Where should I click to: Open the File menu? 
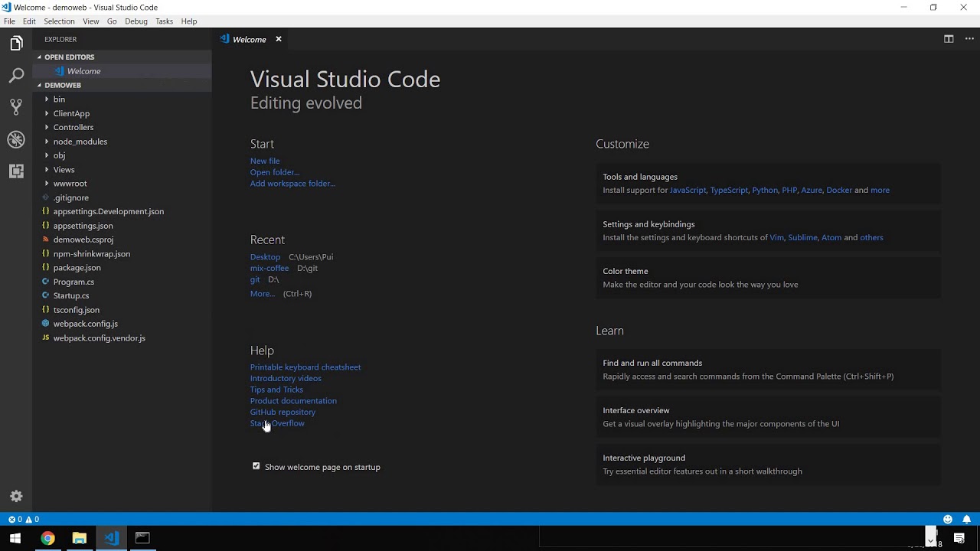pyautogui.click(x=9, y=21)
